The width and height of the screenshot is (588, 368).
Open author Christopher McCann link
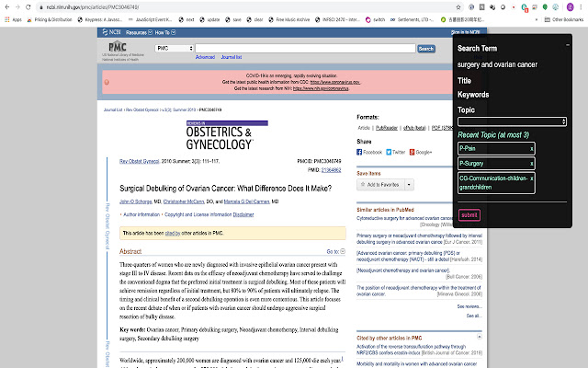[x=184, y=201]
